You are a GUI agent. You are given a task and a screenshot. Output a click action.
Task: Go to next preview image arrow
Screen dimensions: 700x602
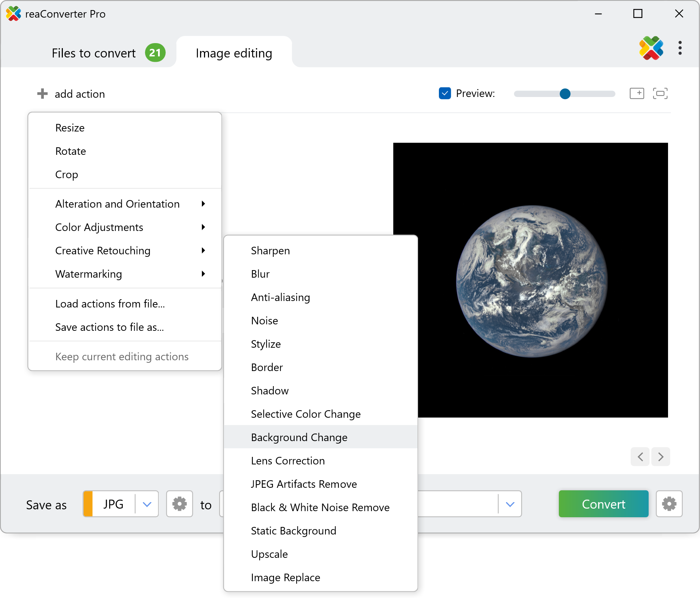tap(661, 457)
